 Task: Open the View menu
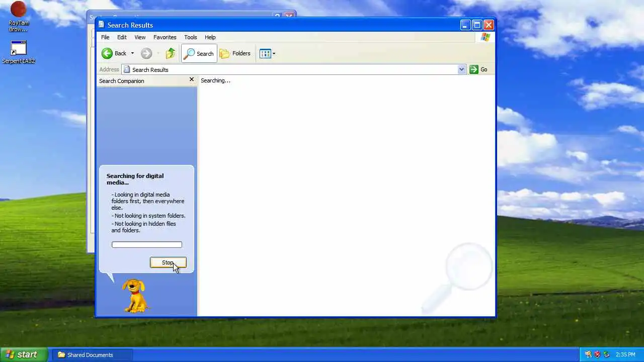[140, 37]
